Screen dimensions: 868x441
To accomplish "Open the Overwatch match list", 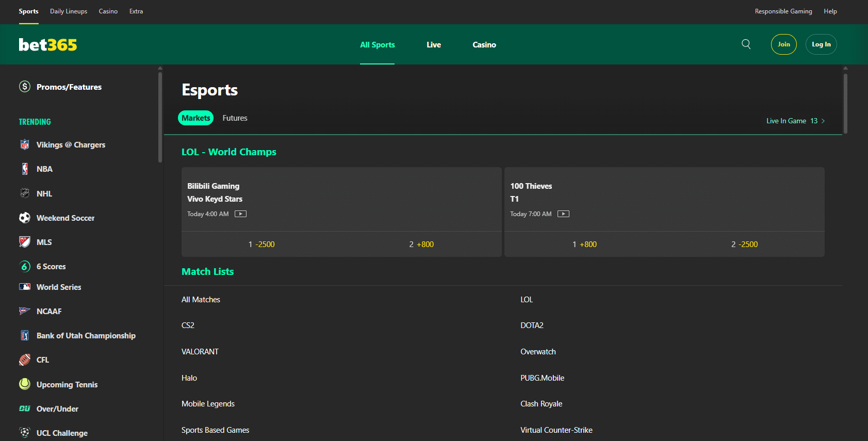I will [x=538, y=352].
